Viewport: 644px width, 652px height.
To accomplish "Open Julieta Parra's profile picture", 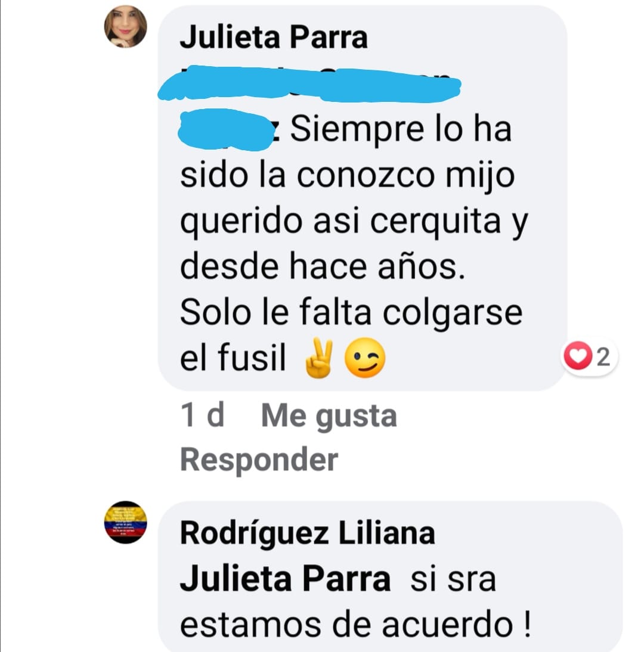I will pyautogui.click(x=125, y=27).
